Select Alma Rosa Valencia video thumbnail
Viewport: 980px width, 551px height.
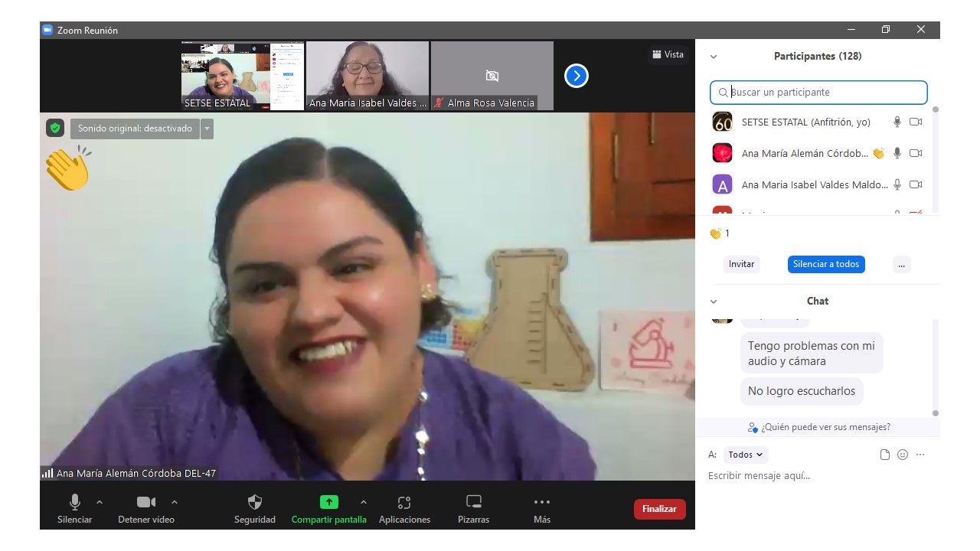point(492,76)
